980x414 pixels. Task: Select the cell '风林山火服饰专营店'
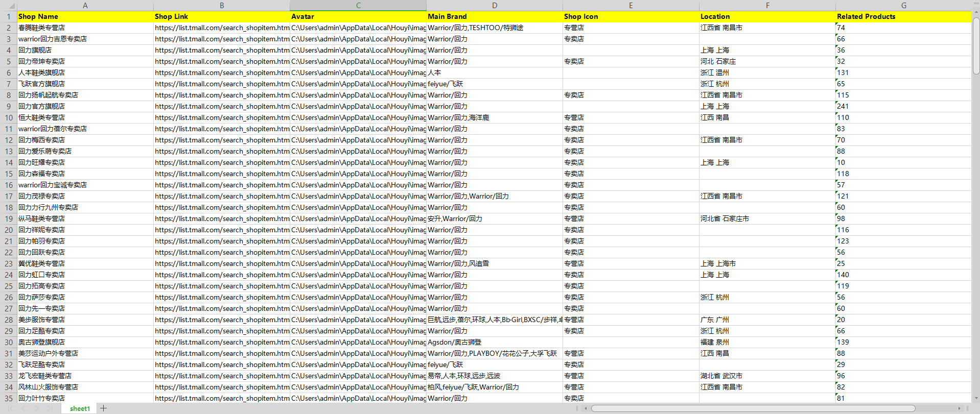85,387
